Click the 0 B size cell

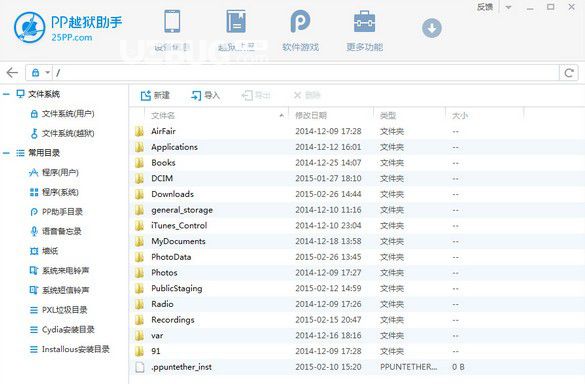tap(458, 367)
